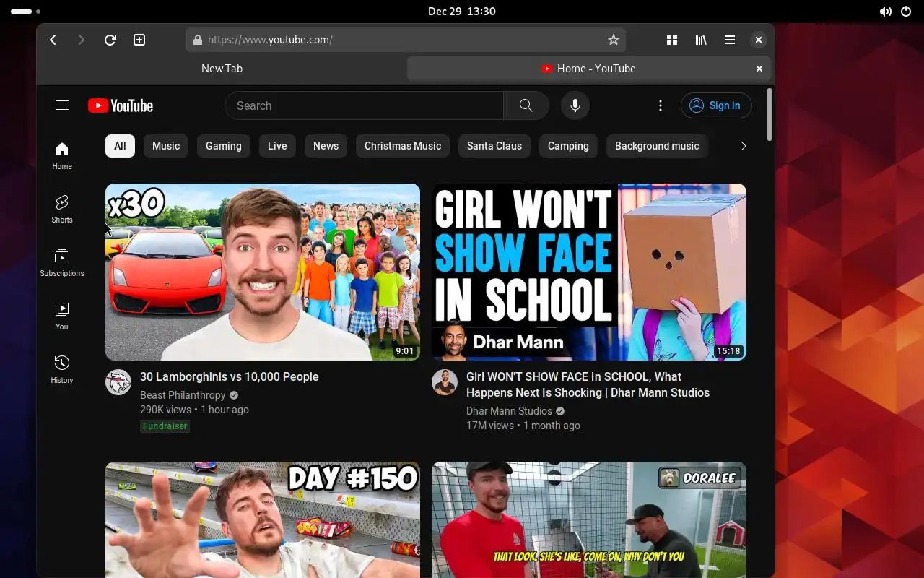This screenshot has width=924, height=578.
Task: Select the Home - YouTube tab
Action: pyautogui.click(x=588, y=69)
